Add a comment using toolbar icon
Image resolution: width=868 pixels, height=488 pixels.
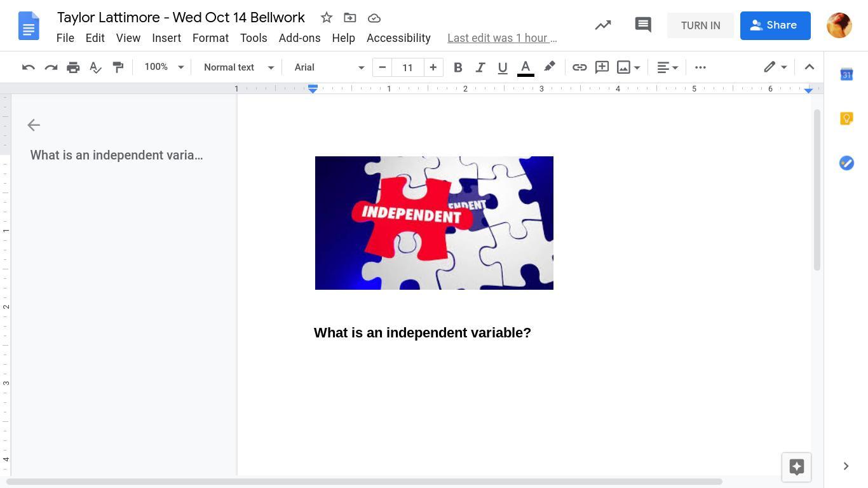[x=601, y=67]
